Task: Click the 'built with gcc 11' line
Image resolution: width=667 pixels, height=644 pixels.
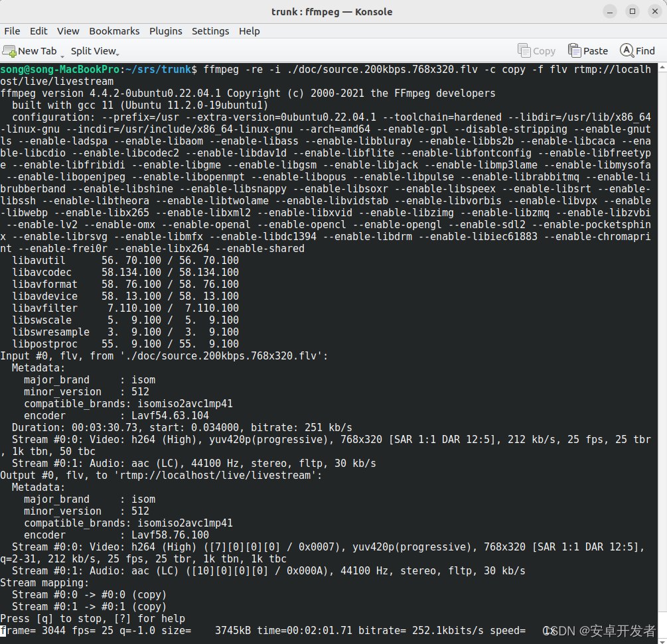Action: coord(140,105)
